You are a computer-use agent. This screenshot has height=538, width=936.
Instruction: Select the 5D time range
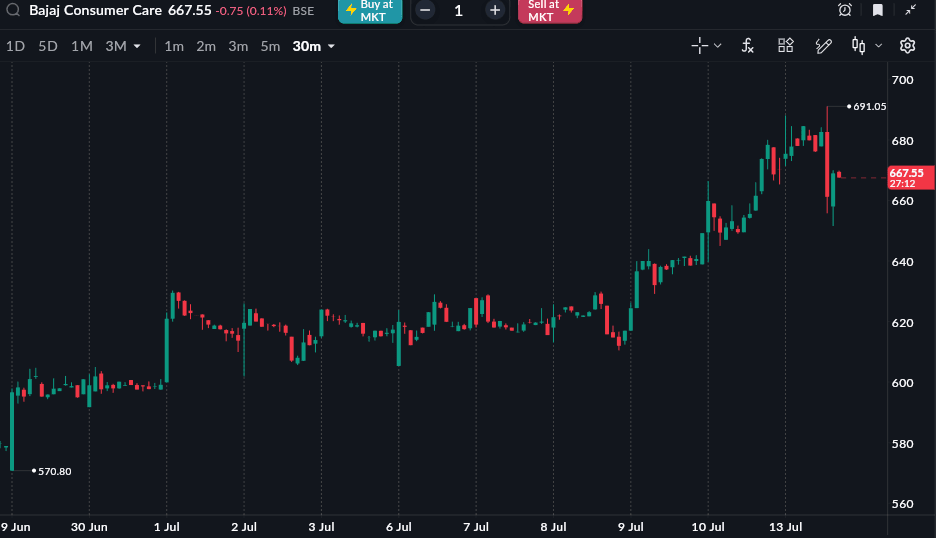click(x=48, y=46)
